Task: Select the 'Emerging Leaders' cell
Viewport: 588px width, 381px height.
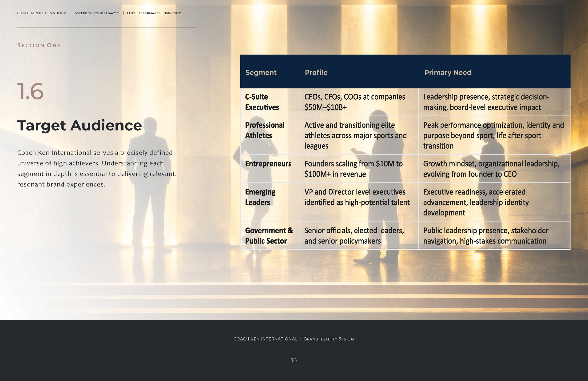Action: click(x=270, y=202)
